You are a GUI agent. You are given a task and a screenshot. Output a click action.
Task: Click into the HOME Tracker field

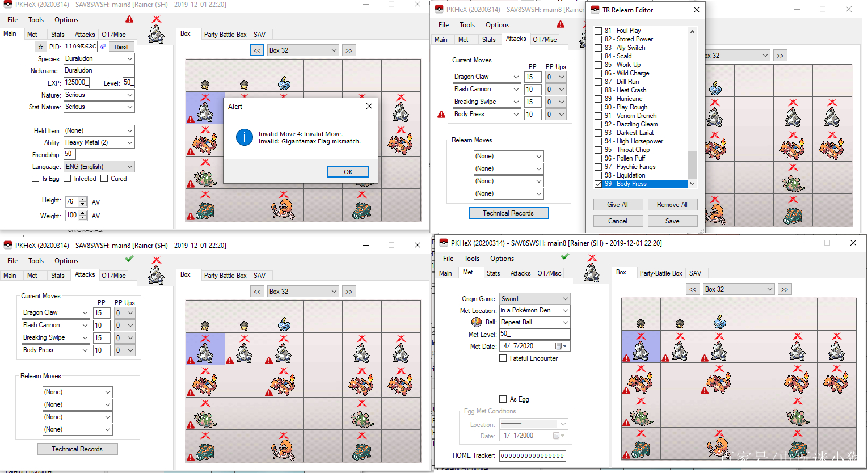[x=532, y=455]
